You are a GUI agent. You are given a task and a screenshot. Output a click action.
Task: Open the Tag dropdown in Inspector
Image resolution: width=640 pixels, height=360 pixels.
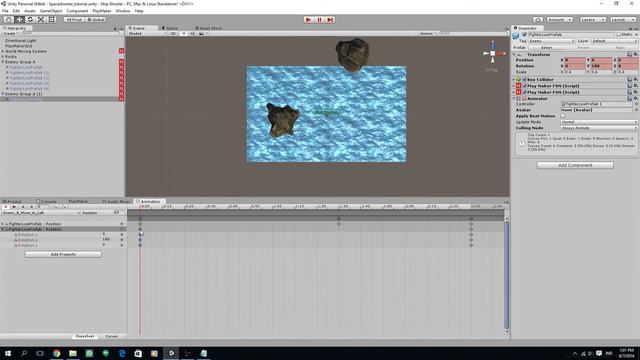[551, 41]
